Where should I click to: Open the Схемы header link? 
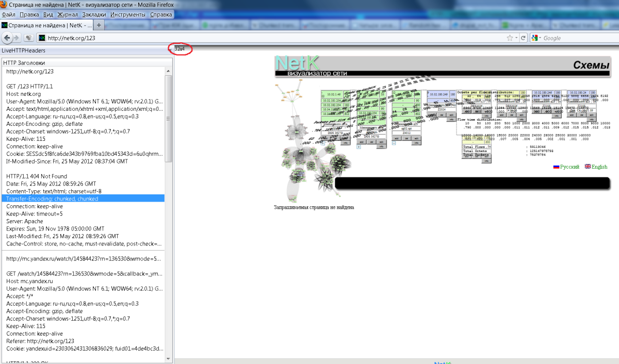click(x=591, y=65)
